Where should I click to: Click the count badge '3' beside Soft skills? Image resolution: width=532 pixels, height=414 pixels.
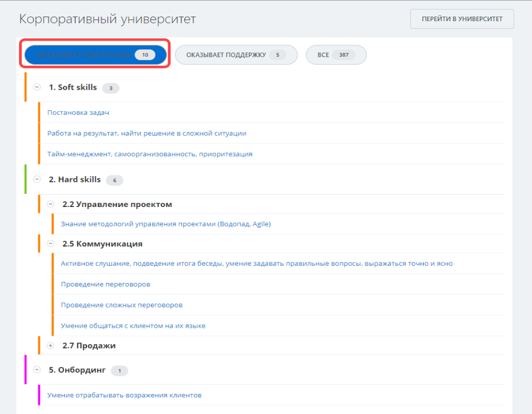click(110, 88)
